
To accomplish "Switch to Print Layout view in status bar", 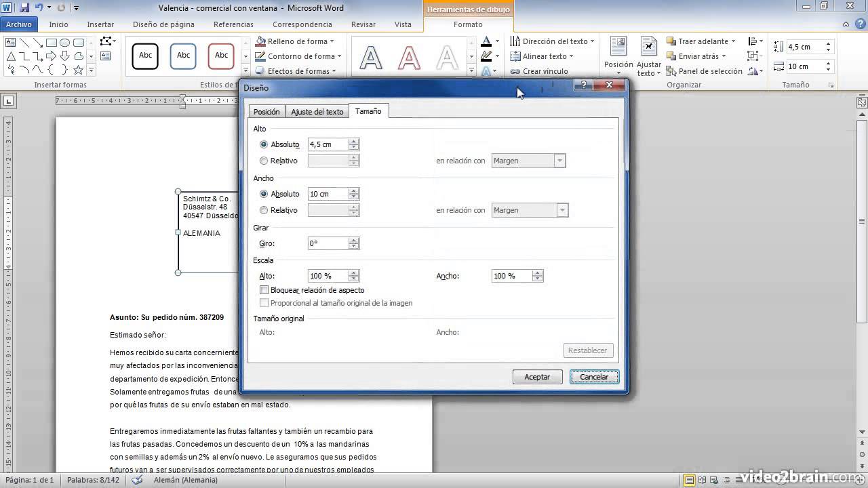I will click(690, 480).
